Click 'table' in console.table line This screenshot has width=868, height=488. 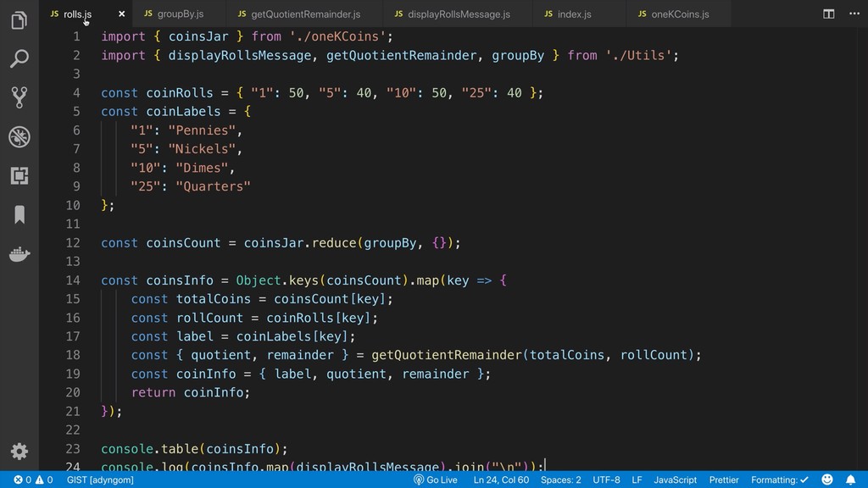(x=180, y=449)
